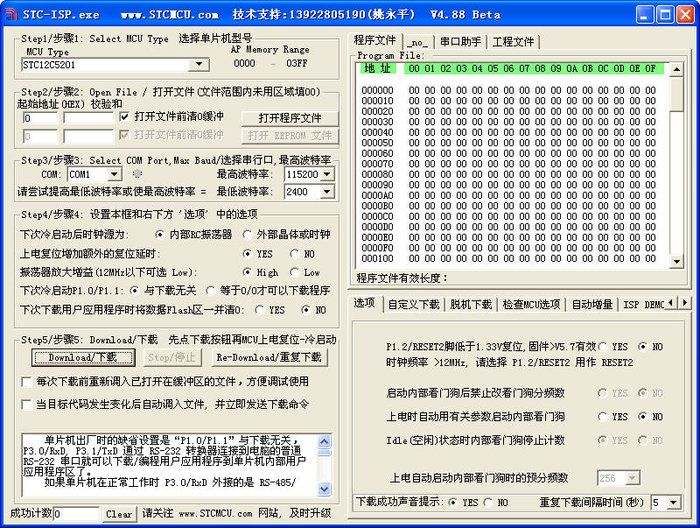Click the Stop/停止 button
The width and height of the screenshot is (700, 528).
pyautogui.click(x=172, y=358)
